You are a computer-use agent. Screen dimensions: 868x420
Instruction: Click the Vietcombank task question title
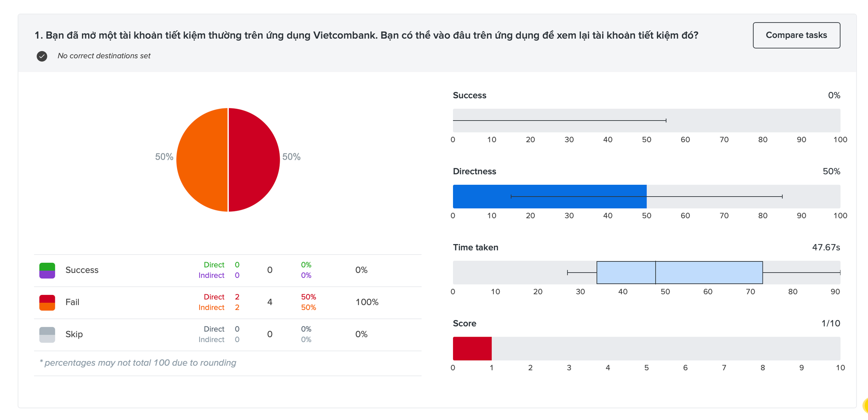point(366,35)
